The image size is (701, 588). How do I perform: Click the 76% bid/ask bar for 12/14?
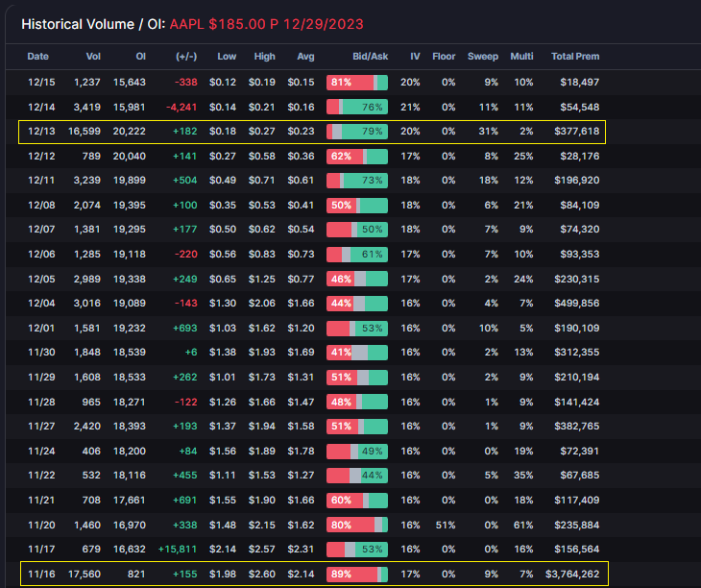357,108
